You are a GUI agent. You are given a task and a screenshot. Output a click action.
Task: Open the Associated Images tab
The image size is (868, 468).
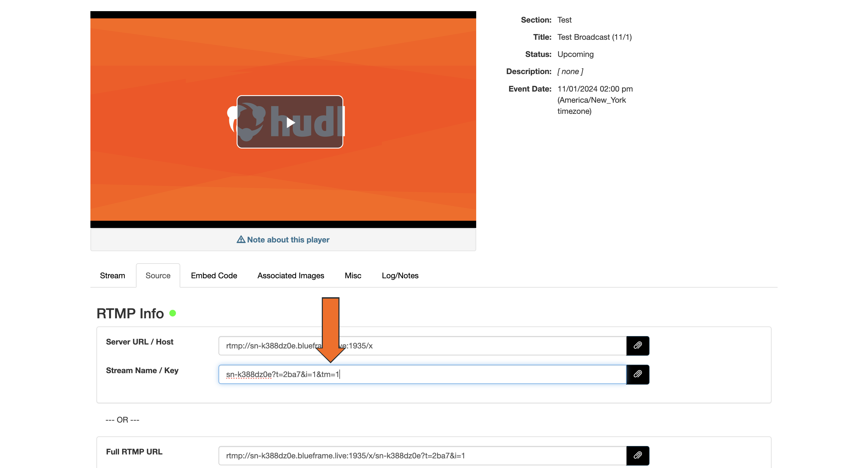point(291,276)
